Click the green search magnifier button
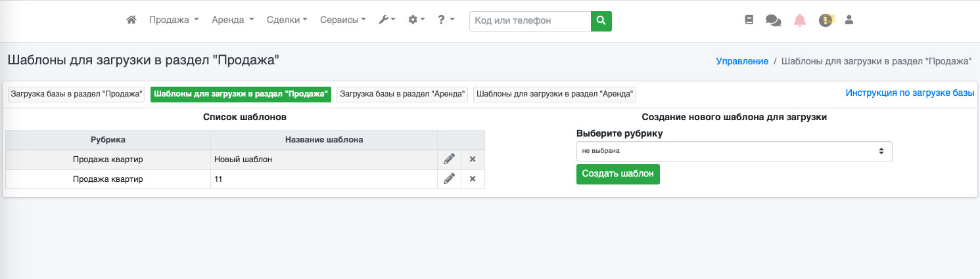The image size is (980, 279). point(601,21)
